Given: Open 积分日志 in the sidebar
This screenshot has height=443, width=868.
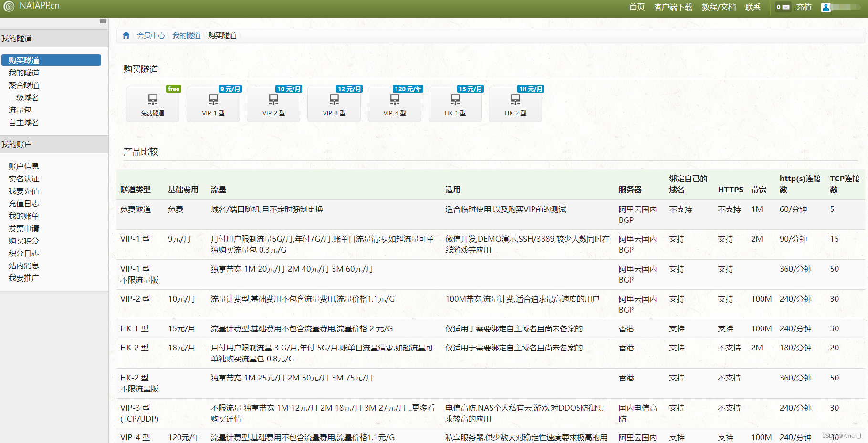Looking at the screenshot, I should (x=24, y=253).
